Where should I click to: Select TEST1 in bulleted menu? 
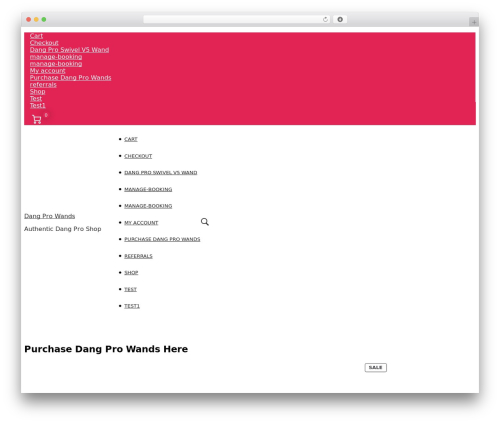(132, 306)
